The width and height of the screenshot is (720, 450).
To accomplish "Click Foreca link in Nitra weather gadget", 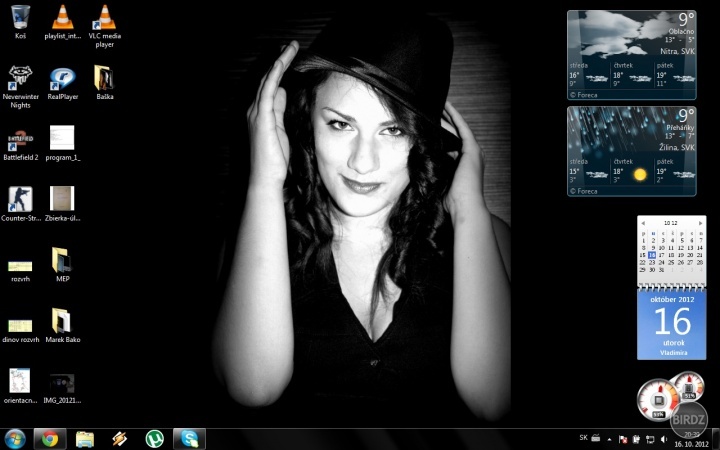I will 584,95.
